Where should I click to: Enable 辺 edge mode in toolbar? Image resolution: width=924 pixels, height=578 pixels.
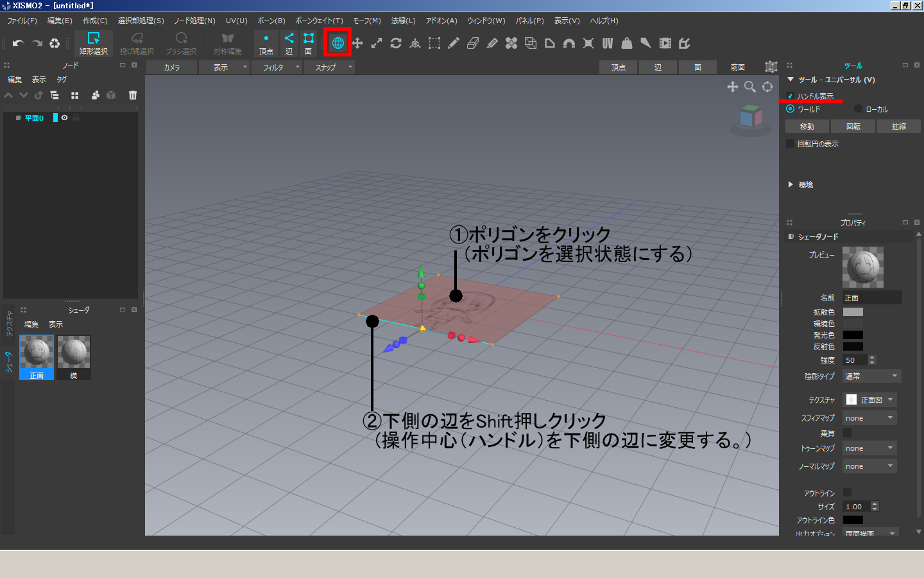pyautogui.click(x=289, y=43)
